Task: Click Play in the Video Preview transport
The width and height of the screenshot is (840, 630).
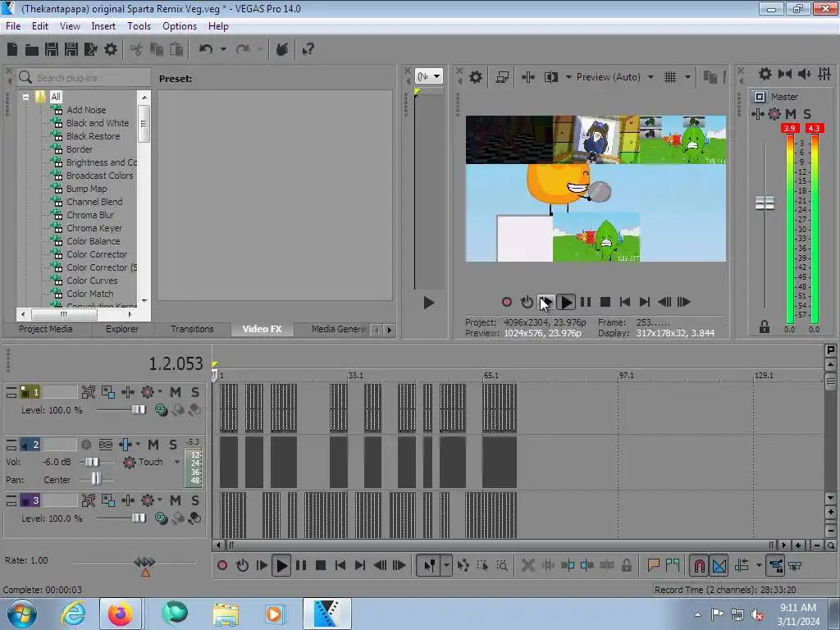Action: 566,302
